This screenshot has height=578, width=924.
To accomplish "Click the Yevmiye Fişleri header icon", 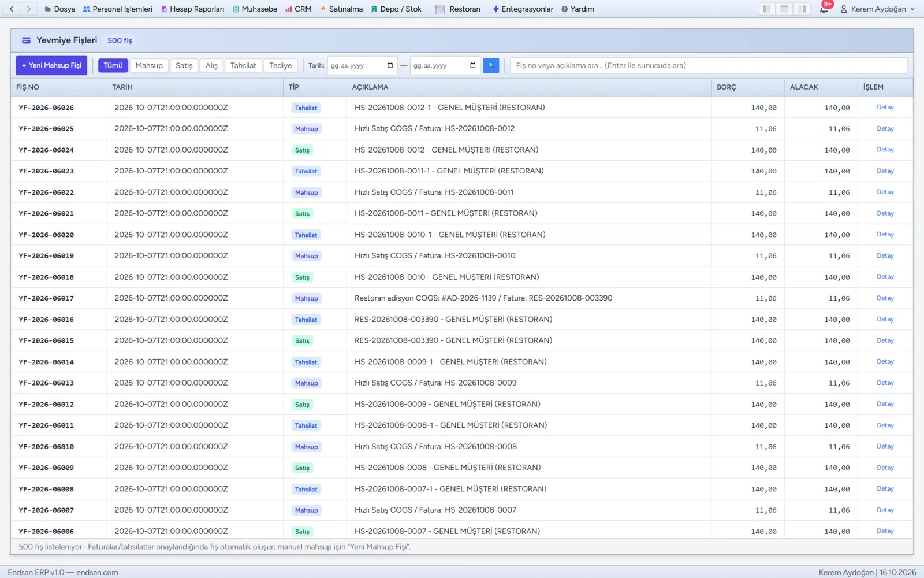I will coord(26,40).
